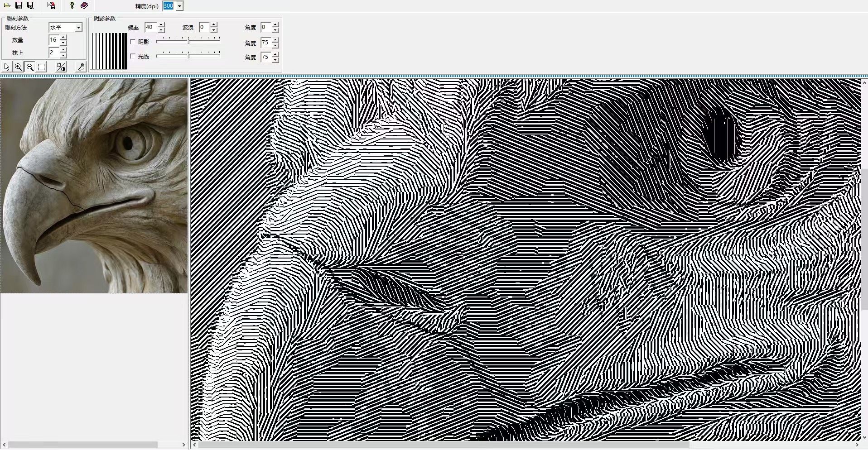
Task: Open the 精度(dpi) dropdown arrow
Action: click(179, 6)
